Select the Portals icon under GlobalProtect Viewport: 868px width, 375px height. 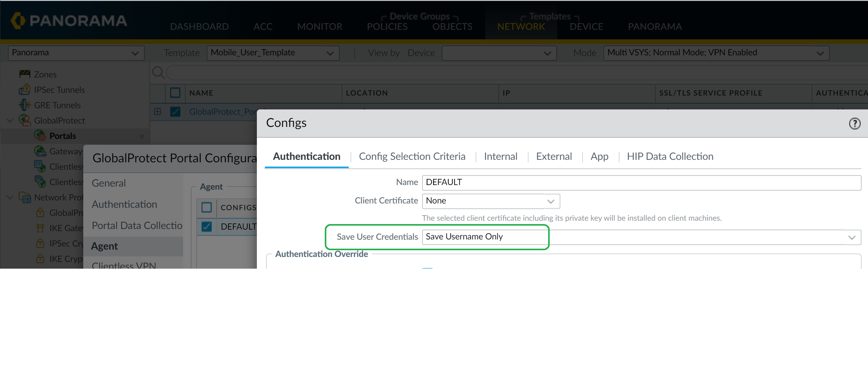[x=41, y=136]
